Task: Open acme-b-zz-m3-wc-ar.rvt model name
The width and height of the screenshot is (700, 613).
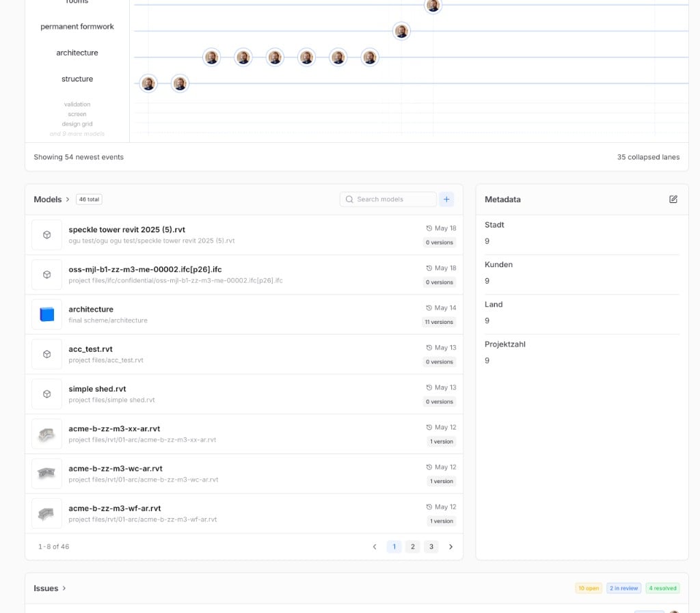Action: point(116,468)
